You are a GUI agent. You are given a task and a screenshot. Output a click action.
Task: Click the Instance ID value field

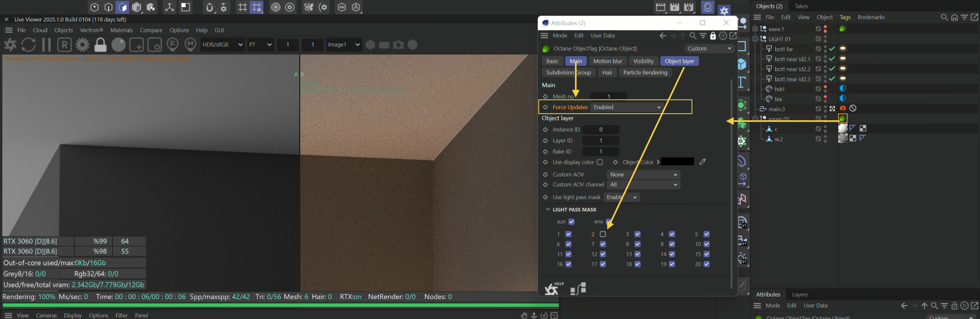601,129
